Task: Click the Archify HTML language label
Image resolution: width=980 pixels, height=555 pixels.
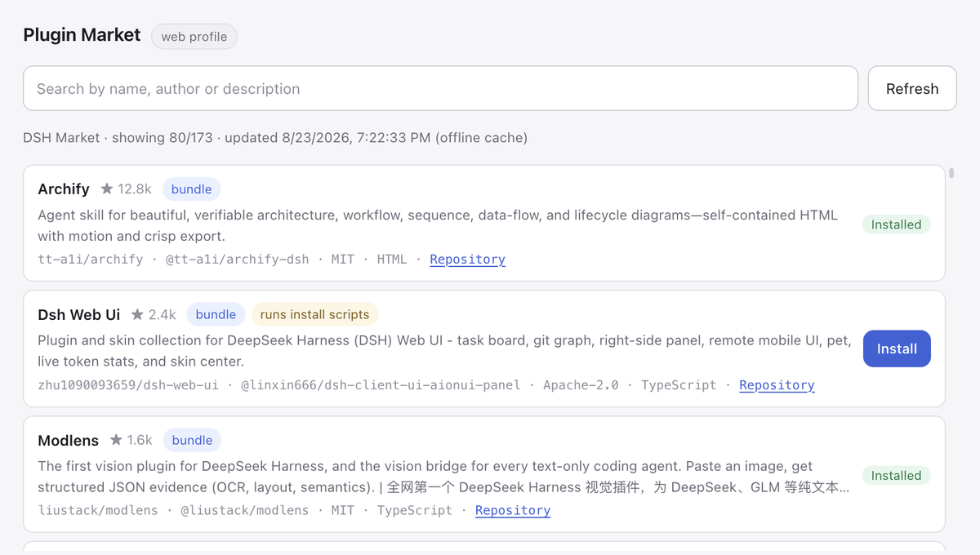Action: coord(392,260)
